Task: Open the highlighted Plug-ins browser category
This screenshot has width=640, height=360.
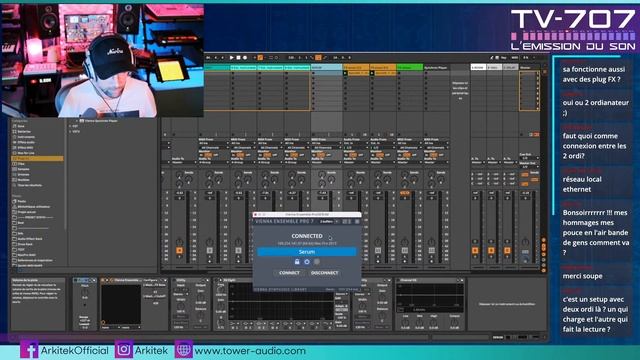Action: tap(37, 158)
